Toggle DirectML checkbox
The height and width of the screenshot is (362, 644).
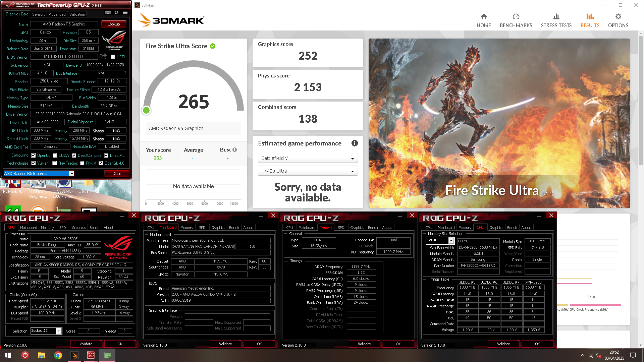click(106, 156)
